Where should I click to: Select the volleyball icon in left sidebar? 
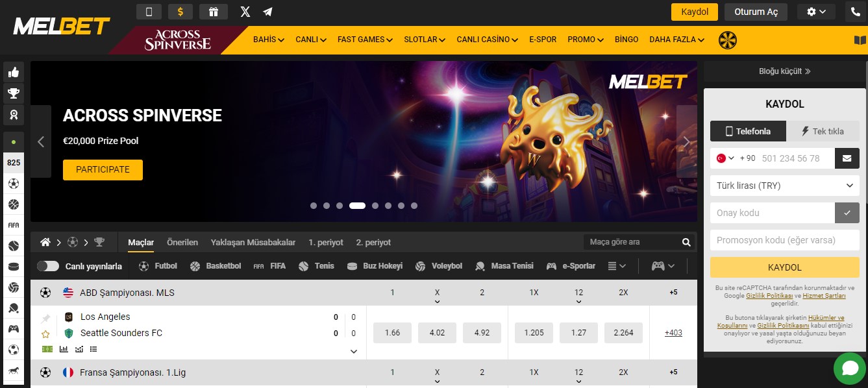coord(14,287)
